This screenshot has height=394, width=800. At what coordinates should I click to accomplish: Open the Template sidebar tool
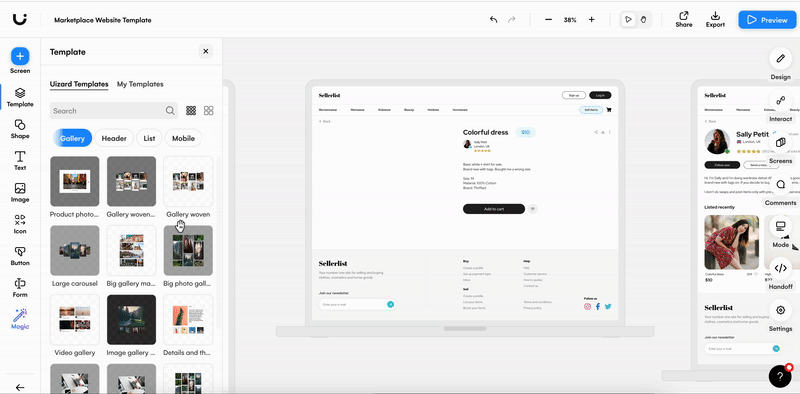(x=20, y=97)
